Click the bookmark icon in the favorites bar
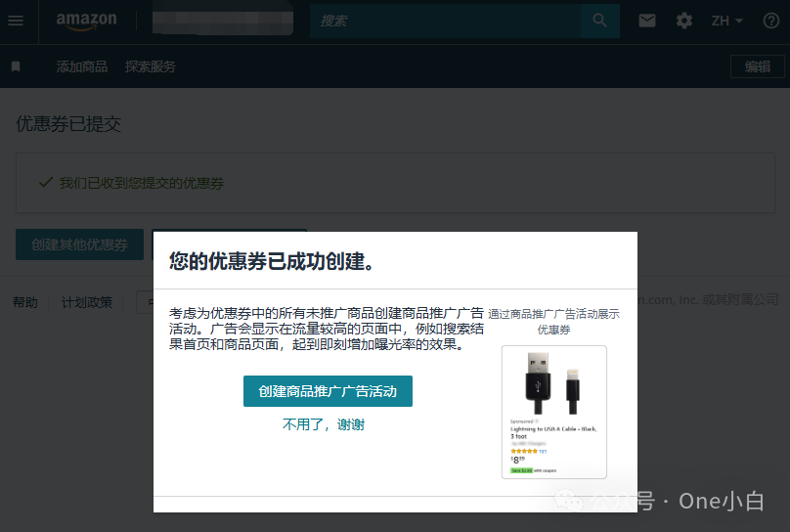The height and width of the screenshot is (532, 790). (16, 66)
